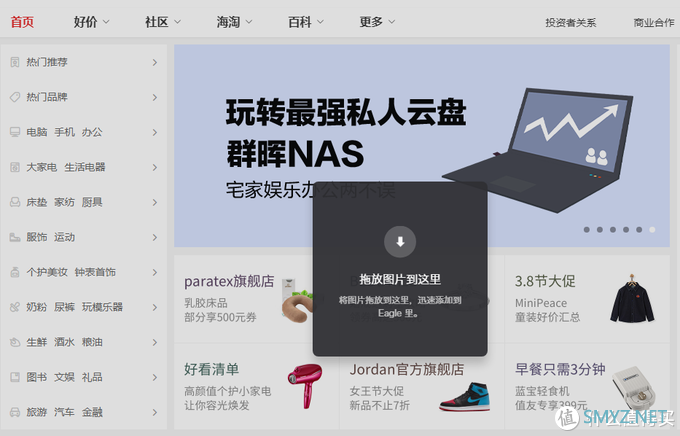Select the second carousel dot
The width and height of the screenshot is (680, 436).
tap(600, 229)
